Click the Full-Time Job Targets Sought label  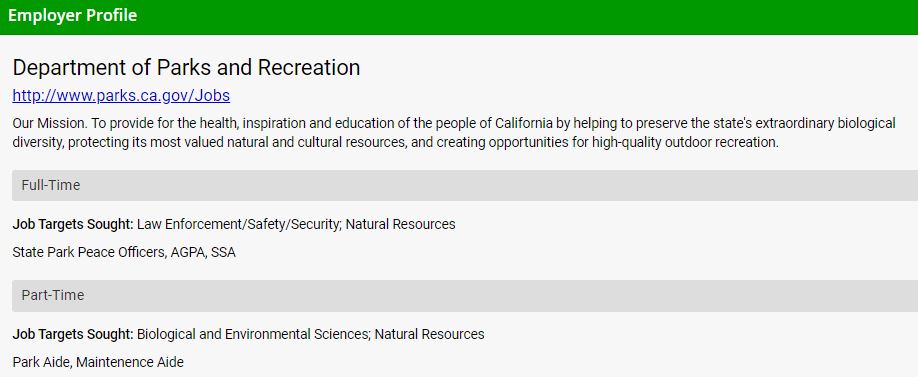73,224
